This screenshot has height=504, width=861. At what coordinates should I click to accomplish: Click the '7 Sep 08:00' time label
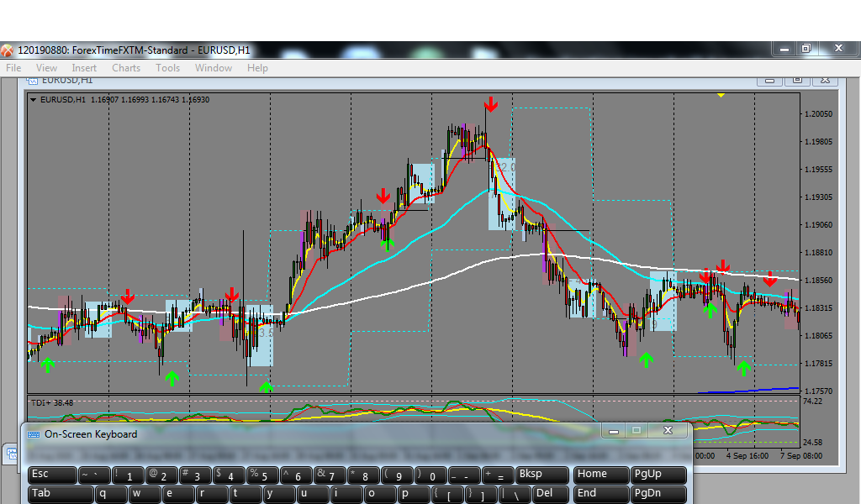(x=801, y=456)
